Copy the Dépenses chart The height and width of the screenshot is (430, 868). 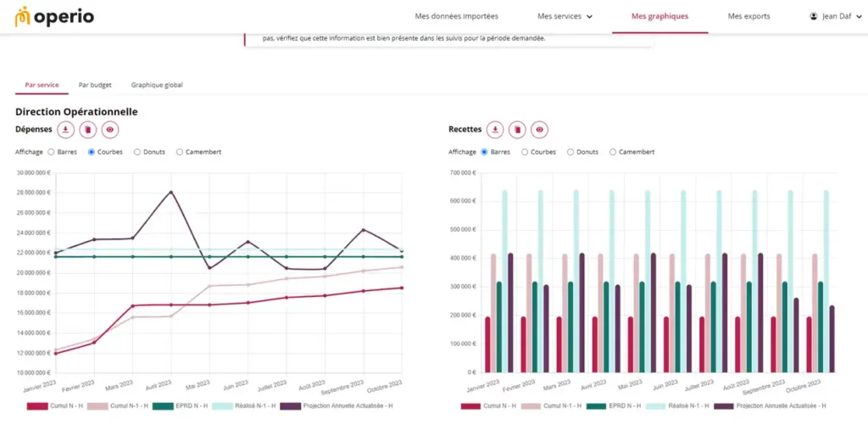pos(88,130)
